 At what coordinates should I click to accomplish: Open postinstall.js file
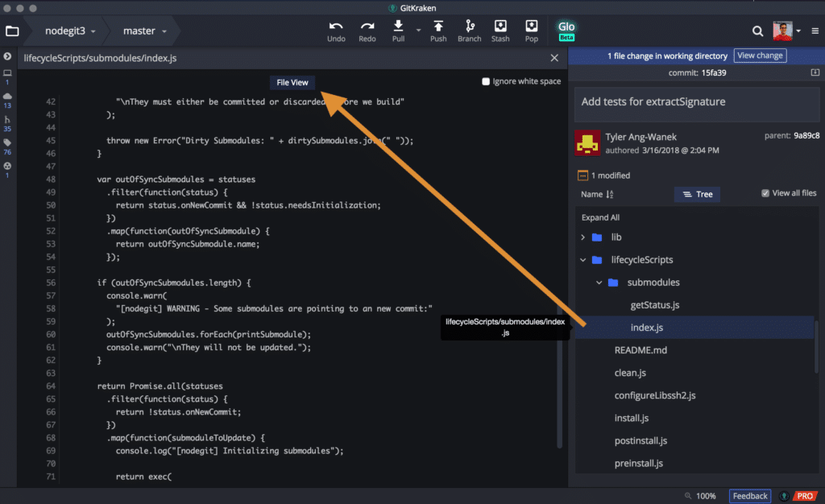pos(641,441)
